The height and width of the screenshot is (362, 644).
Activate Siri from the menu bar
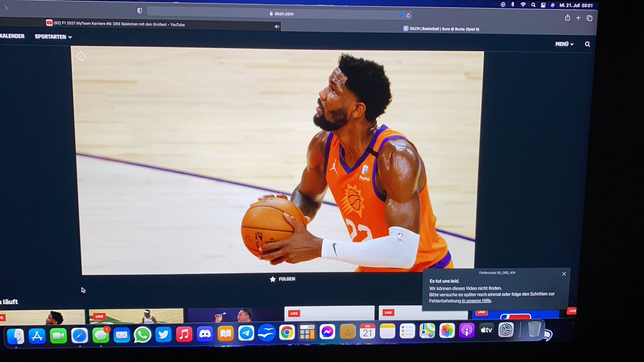tap(553, 5)
